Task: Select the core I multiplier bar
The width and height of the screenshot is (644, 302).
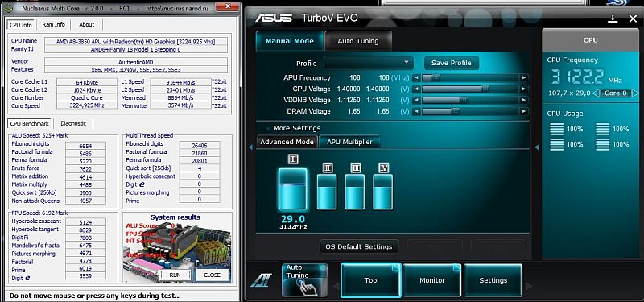Action: click(x=292, y=188)
